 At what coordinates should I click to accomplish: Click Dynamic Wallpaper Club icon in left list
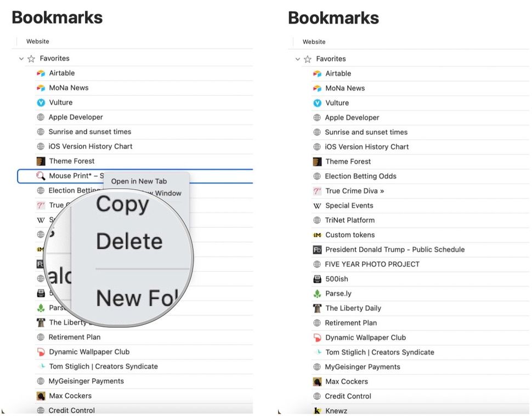(41, 352)
